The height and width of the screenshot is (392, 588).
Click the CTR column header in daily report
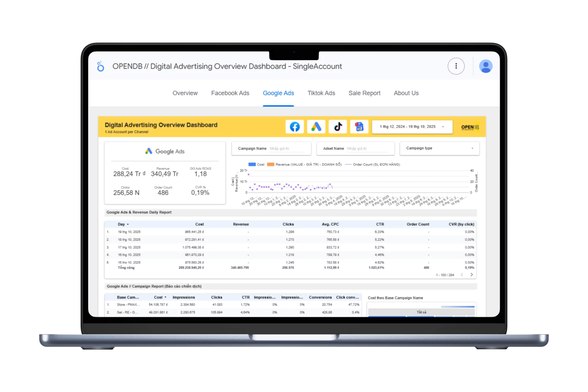point(380,224)
